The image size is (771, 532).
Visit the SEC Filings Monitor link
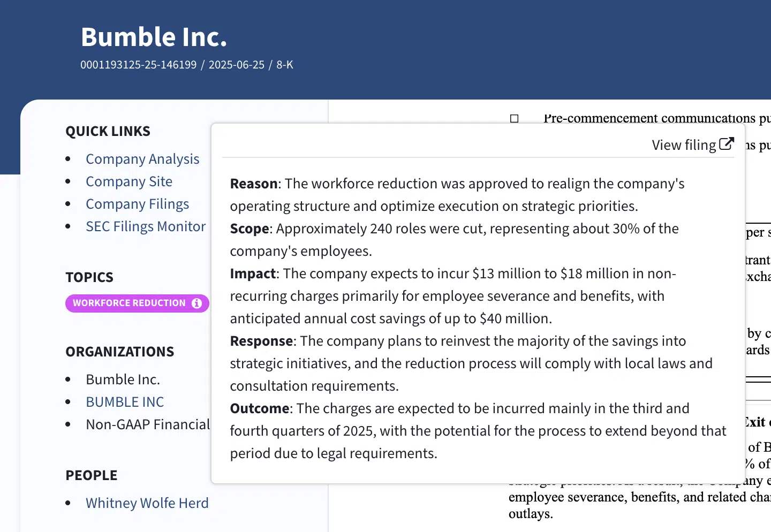(146, 226)
